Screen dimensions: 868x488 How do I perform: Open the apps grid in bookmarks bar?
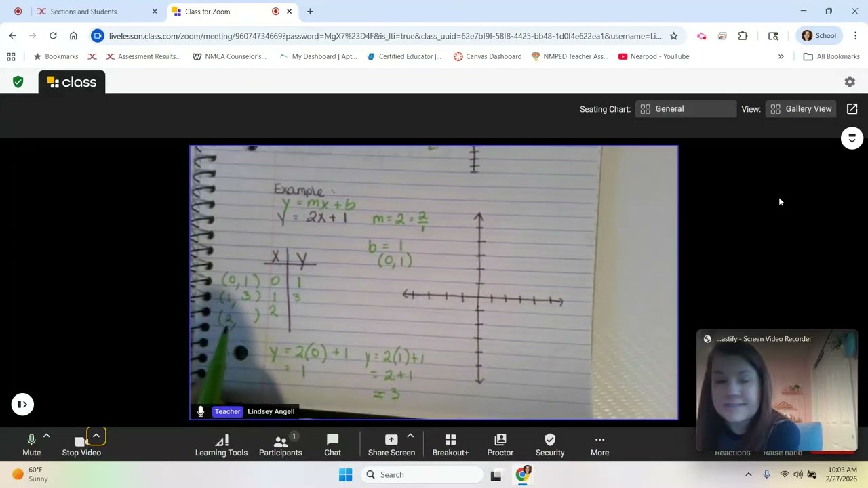pos(11,56)
